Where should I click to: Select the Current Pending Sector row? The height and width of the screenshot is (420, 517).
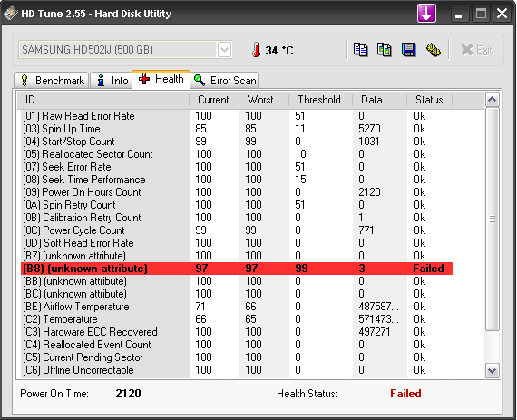tap(237, 357)
